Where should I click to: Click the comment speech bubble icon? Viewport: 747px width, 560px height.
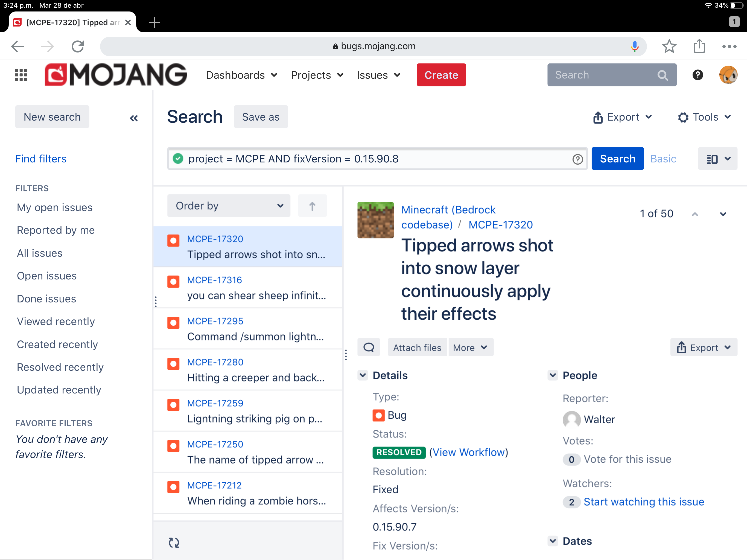368,347
